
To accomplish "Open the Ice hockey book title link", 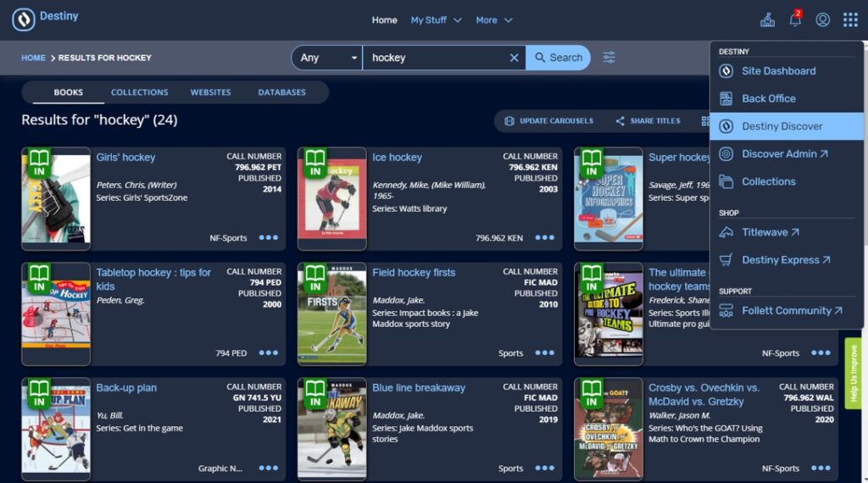I will [x=397, y=158].
